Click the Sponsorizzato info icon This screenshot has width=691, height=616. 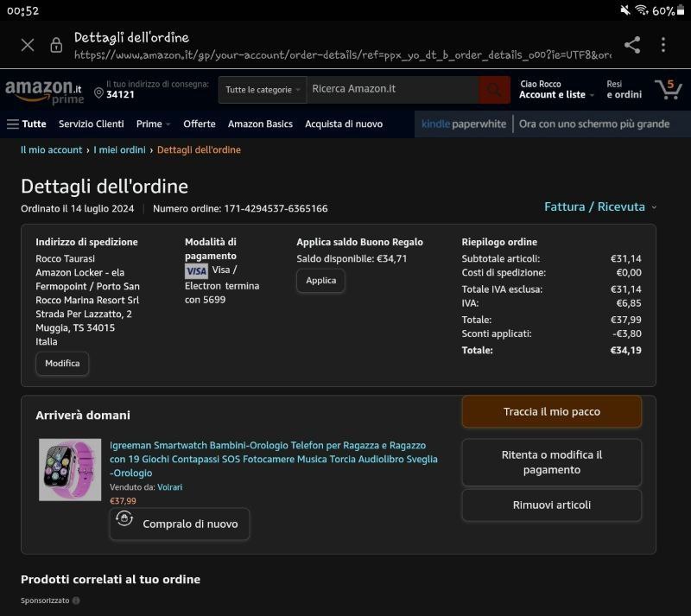[x=76, y=600]
